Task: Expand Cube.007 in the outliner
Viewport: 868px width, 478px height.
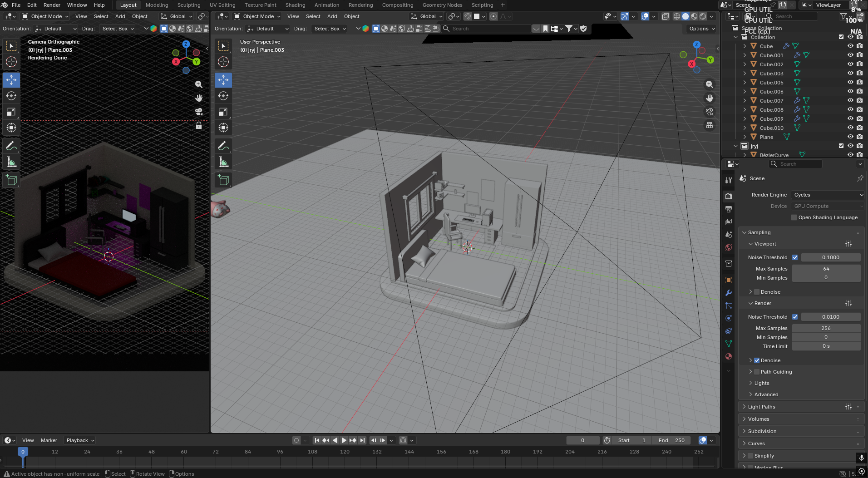Action: point(745,100)
